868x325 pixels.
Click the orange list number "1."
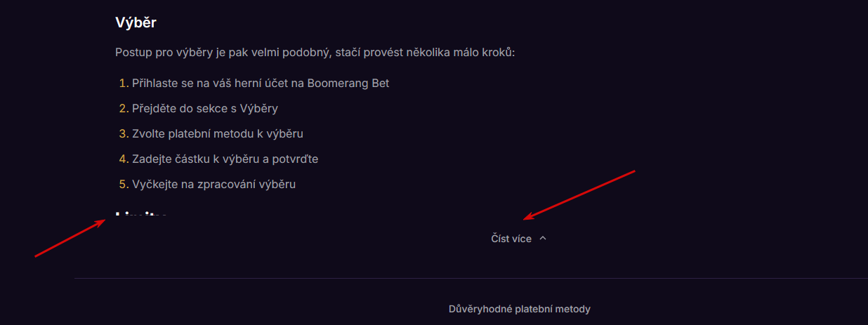pyautogui.click(x=124, y=84)
